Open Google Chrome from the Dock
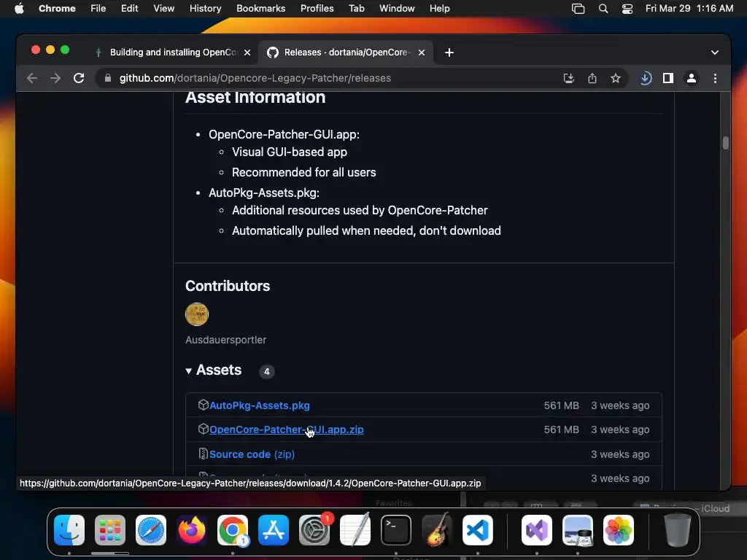The image size is (747, 560). (233, 530)
